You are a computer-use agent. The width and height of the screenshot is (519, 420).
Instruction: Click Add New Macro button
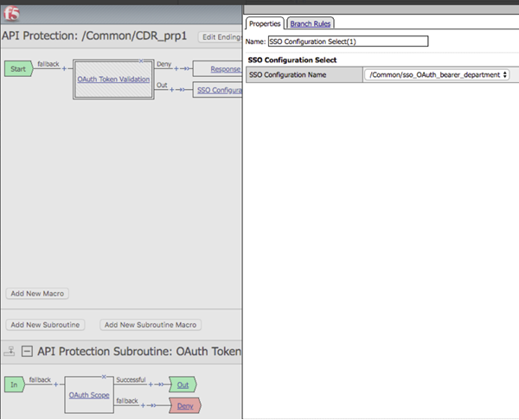tap(38, 294)
